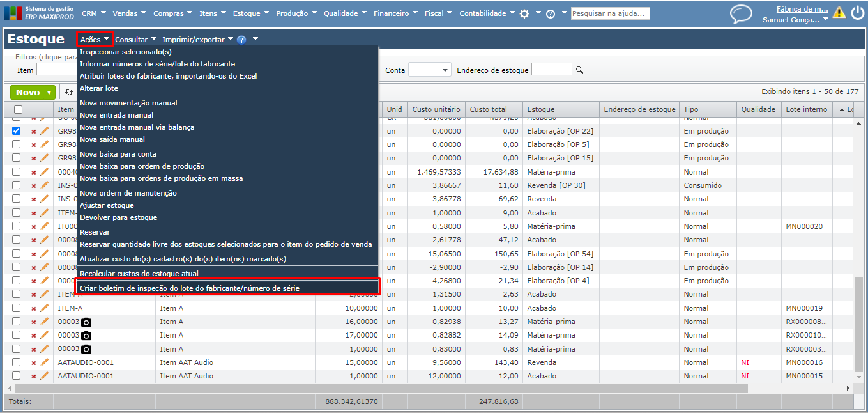Click the camera icon on the 16,00000 row

click(x=86, y=322)
